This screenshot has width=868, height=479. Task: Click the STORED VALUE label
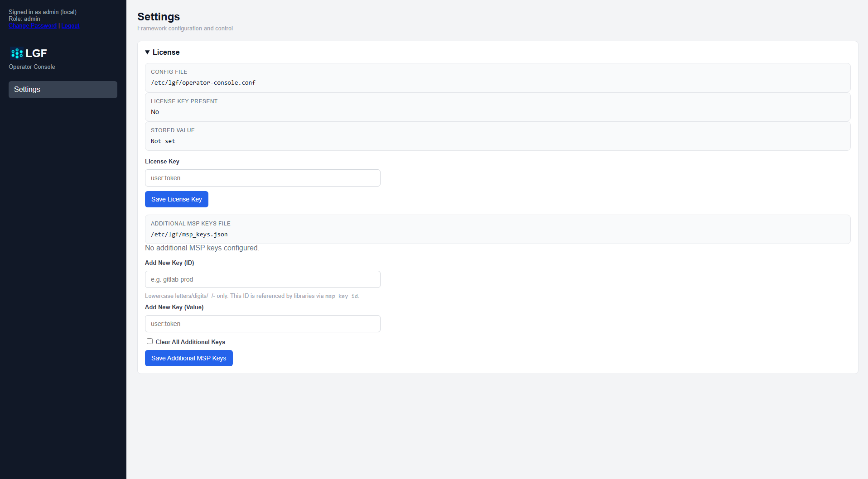point(173,130)
